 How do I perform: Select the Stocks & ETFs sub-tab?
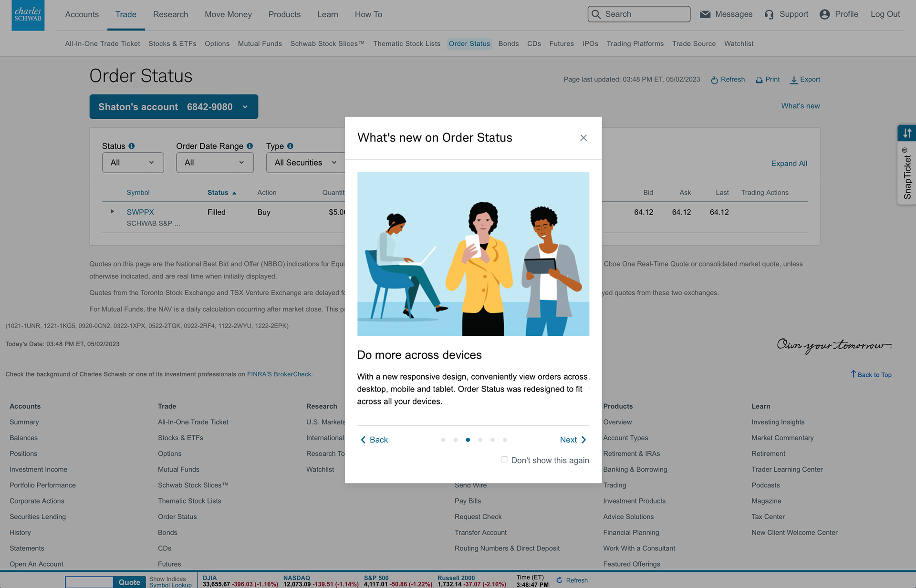pyautogui.click(x=172, y=44)
